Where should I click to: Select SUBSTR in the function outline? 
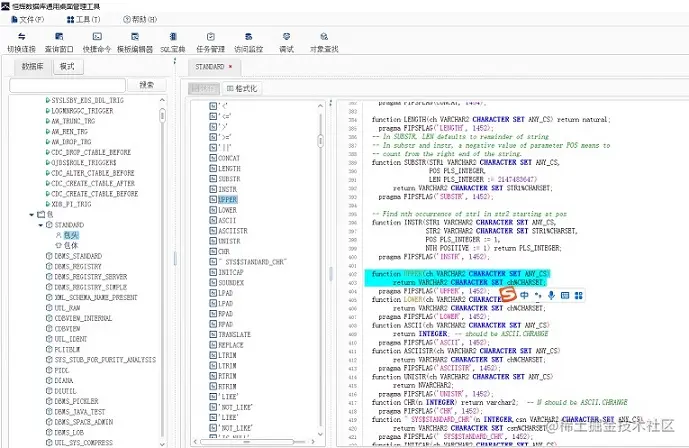pyautogui.click(x=229, y=179)
